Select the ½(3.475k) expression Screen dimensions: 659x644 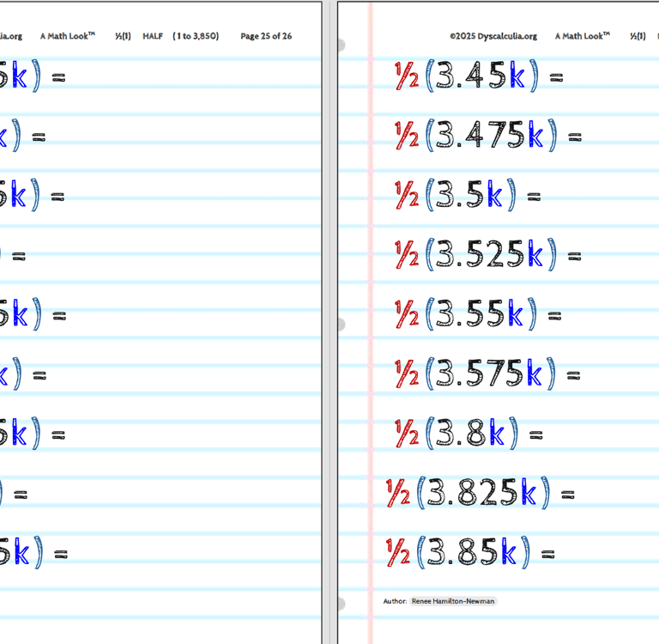[488, 136]
